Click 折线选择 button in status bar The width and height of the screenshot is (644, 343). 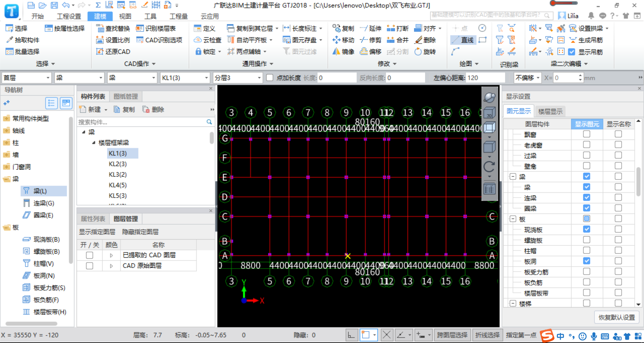[x=487, y=335]
